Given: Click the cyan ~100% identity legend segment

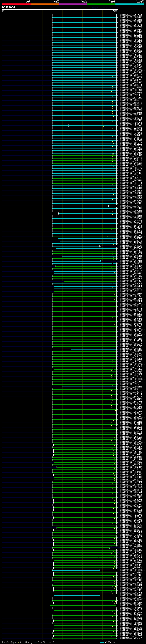Looking at the screenshot, I should click(x=130, y=4).
